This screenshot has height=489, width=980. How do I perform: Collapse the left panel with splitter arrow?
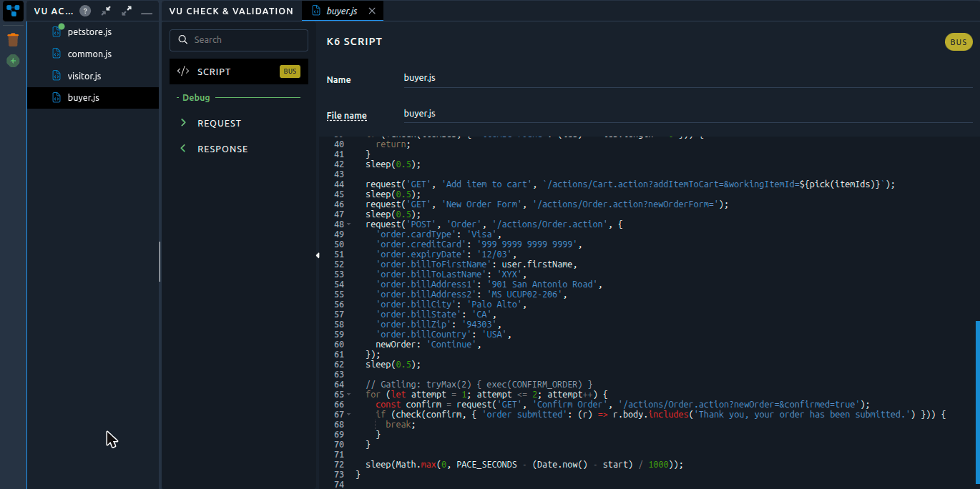click(x=317, y=255)
